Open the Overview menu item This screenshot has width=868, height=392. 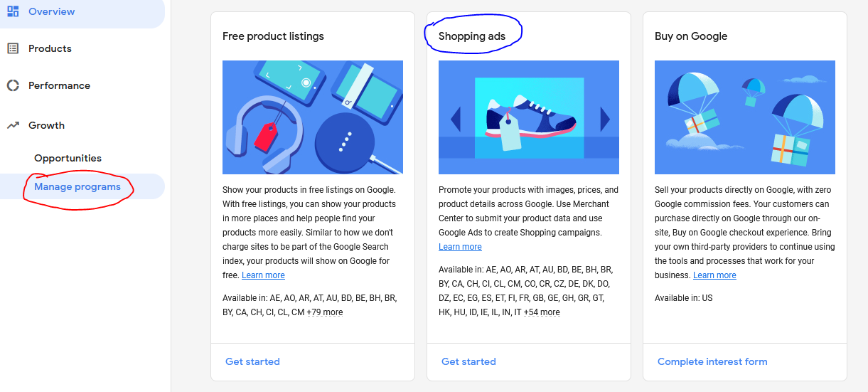tap(51, 11)
